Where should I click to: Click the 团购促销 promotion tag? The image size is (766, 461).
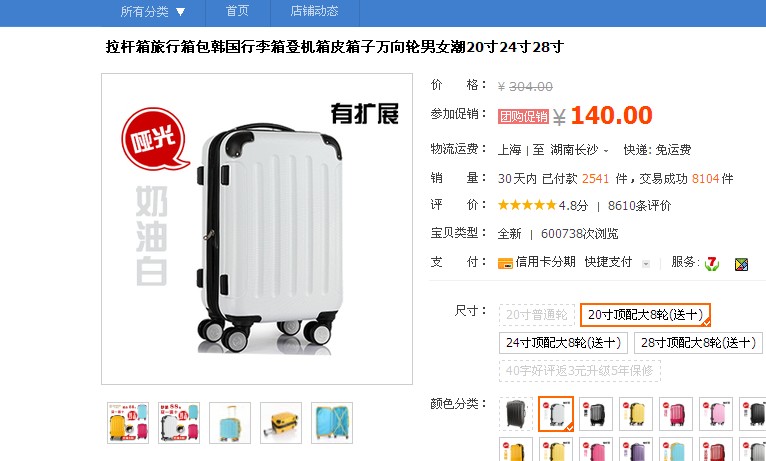tap(523, 116)
